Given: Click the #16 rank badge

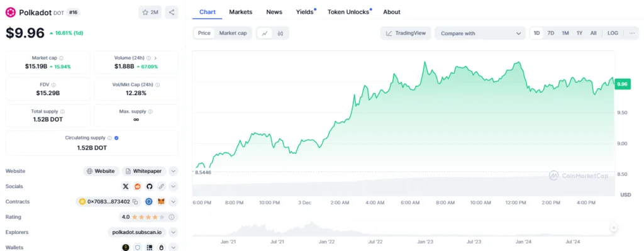Looking at the screenshot, I should (74, 13).
